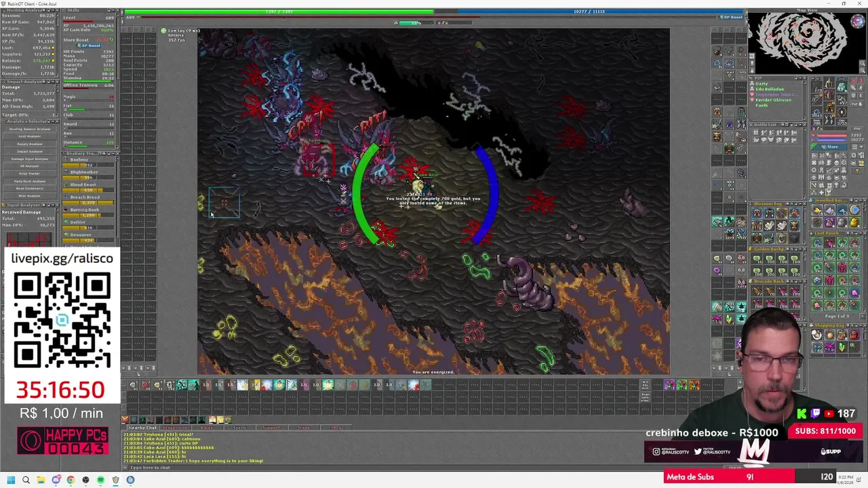This screenshot has height=488, width=868.
Task: Click the helmet equipment slot
Action: 829,83
